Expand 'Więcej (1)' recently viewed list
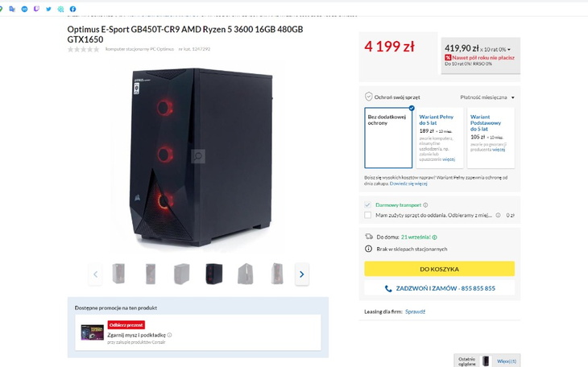The width and height of the screenshot is (588, 367). [506, 361]
